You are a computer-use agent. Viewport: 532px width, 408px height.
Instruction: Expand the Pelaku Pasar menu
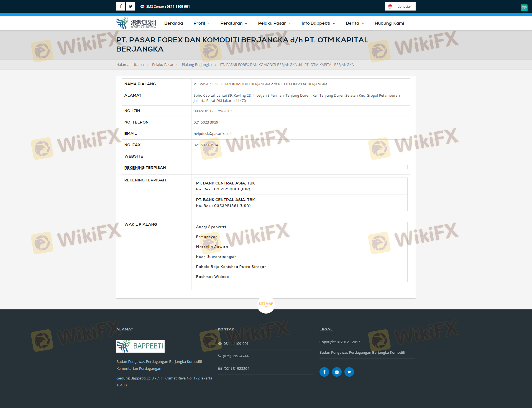274,23
